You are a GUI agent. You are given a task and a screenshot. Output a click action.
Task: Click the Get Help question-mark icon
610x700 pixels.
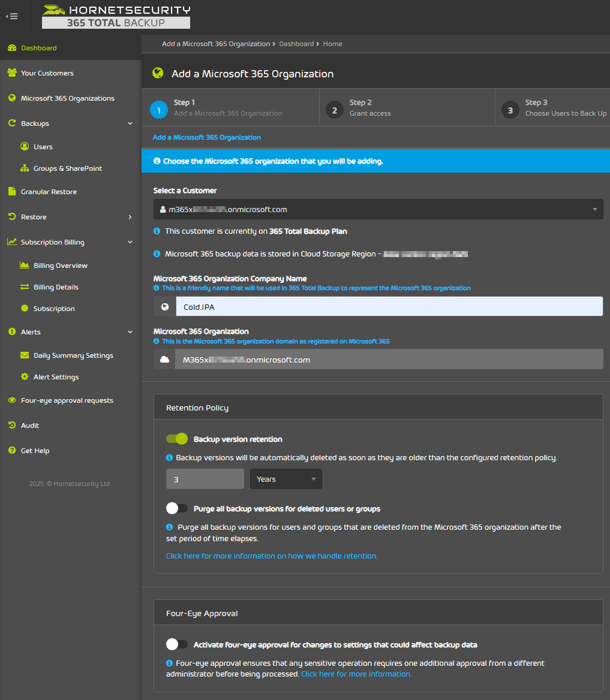point(12,451)
